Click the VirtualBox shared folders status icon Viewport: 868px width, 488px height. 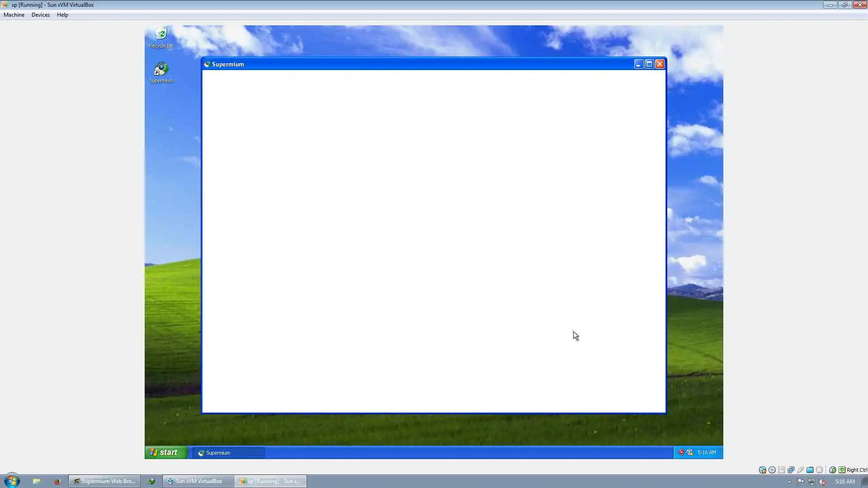tap(810, 470)
